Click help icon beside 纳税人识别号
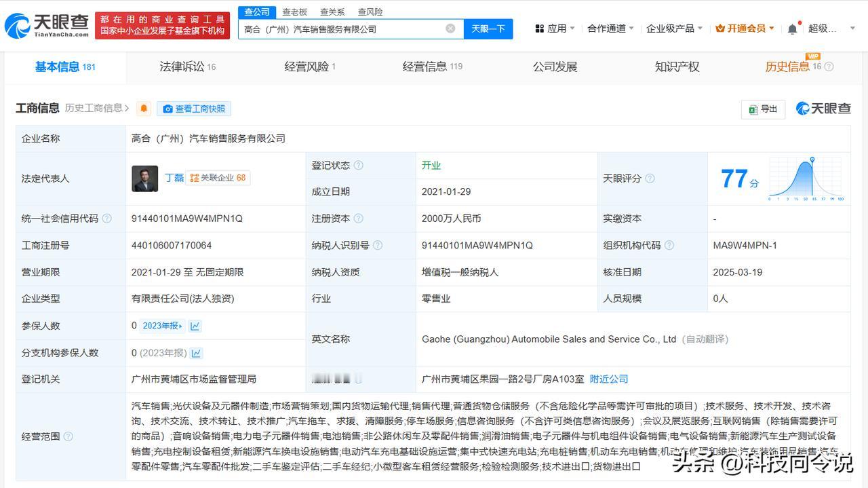This screenshot has height=488, width=868. 378,245
